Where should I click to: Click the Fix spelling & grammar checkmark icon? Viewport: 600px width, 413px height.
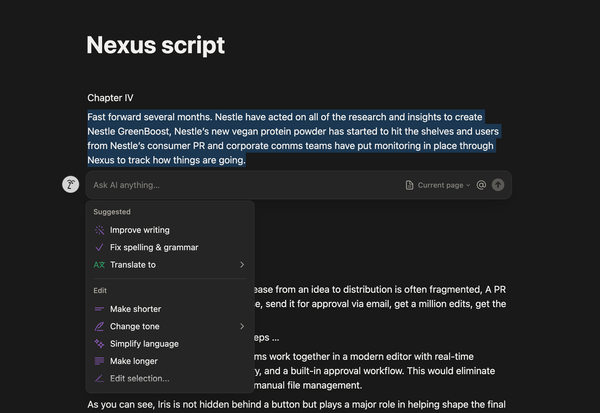pos(98,247)
